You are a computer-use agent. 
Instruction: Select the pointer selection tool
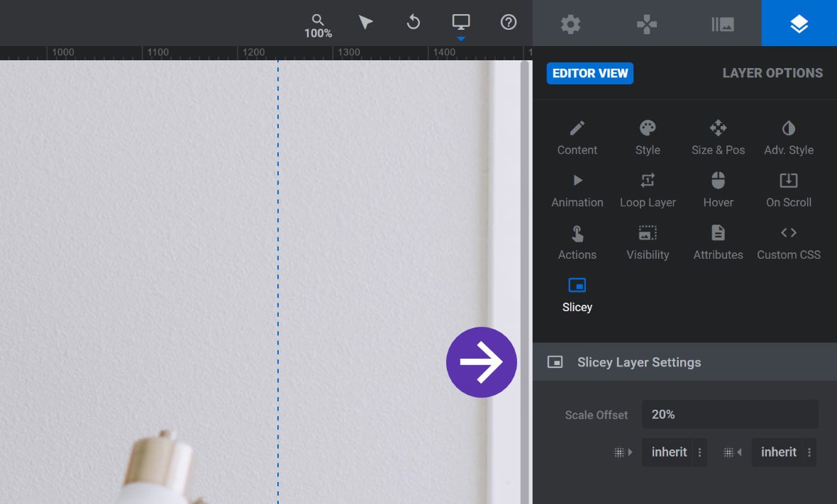coord(365,23)
